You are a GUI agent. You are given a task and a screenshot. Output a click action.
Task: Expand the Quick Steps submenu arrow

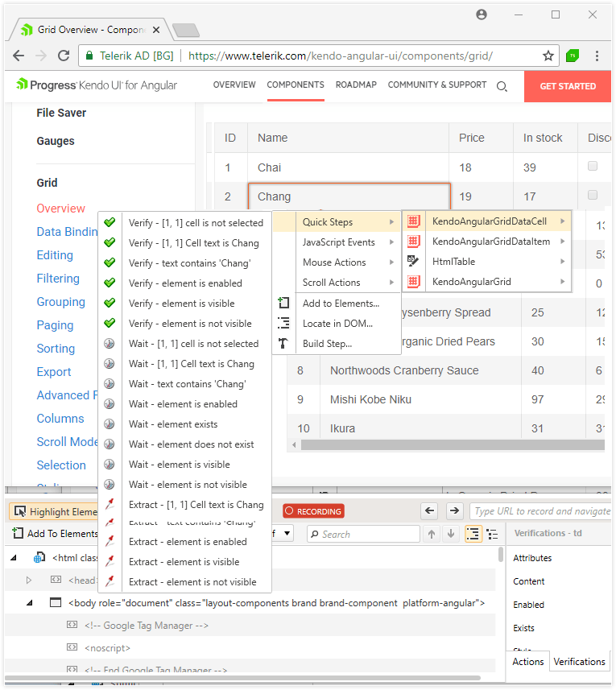(x=391, y=222)
